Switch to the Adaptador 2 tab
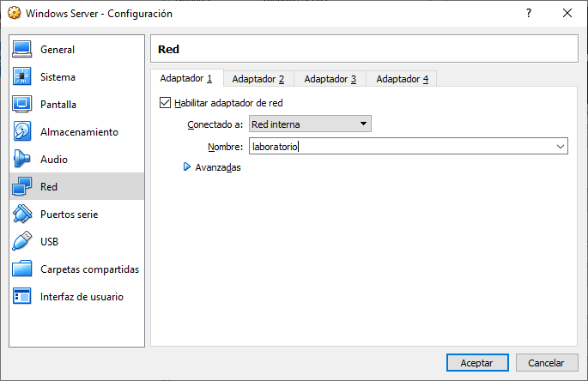588x381 pixels. pos(258,79)
